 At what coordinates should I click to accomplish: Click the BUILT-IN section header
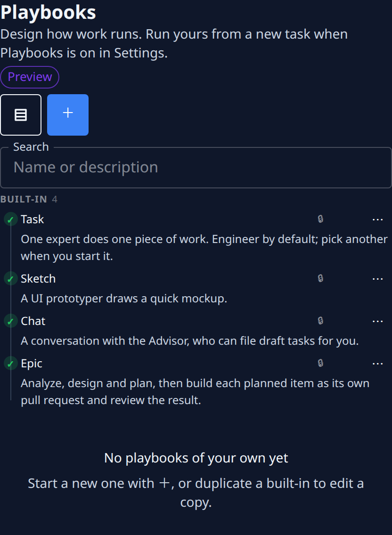click(x=24, y=199)
